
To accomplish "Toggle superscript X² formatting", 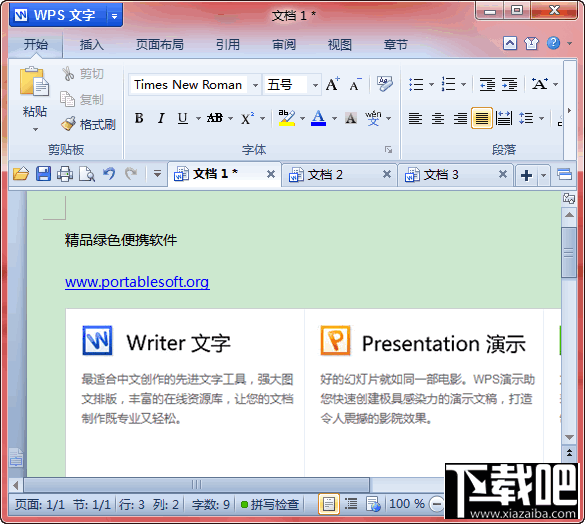I will click(247, 118).
